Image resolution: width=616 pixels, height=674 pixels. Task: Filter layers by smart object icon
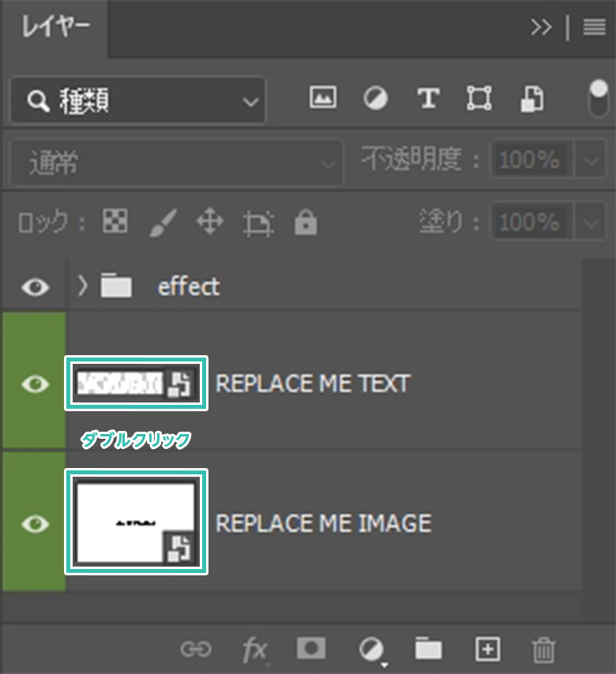(531, 98)
